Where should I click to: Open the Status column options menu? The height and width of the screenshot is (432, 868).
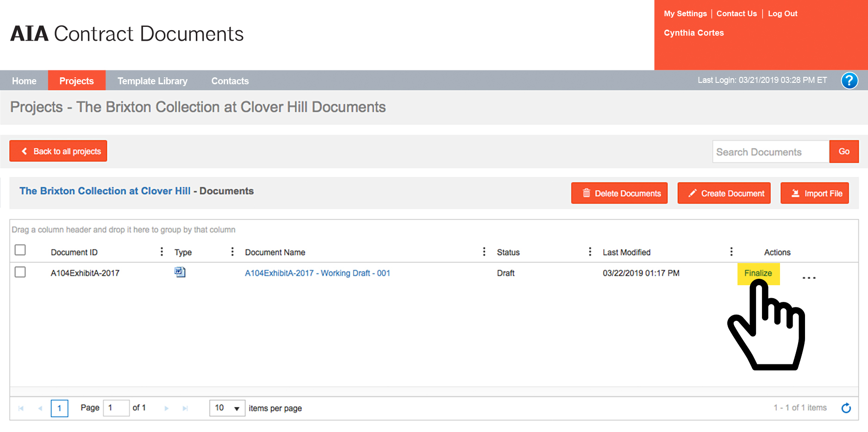point(590,251)
